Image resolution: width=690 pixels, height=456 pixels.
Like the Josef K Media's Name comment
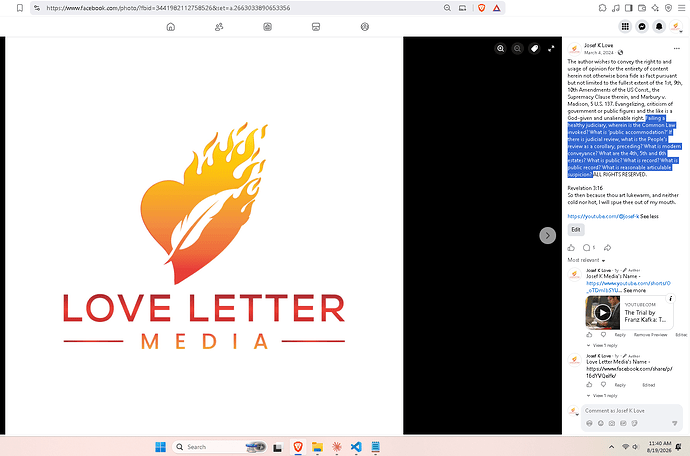[589, 335]
